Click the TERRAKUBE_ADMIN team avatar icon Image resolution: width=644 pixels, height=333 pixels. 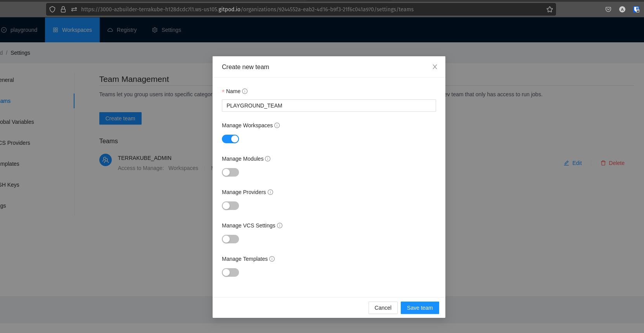(x=106, y=160)
